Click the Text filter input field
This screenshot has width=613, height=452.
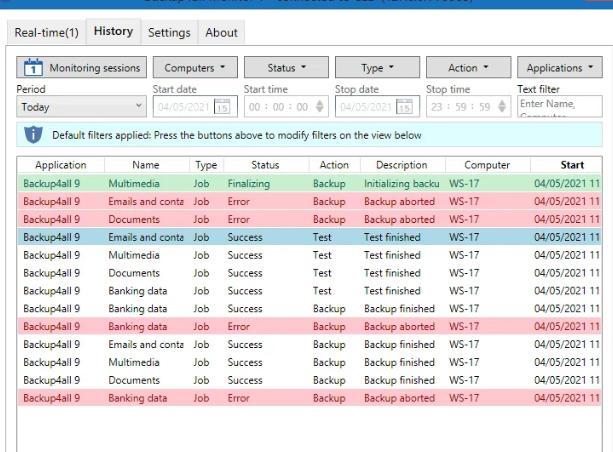[x=559, y=106]
